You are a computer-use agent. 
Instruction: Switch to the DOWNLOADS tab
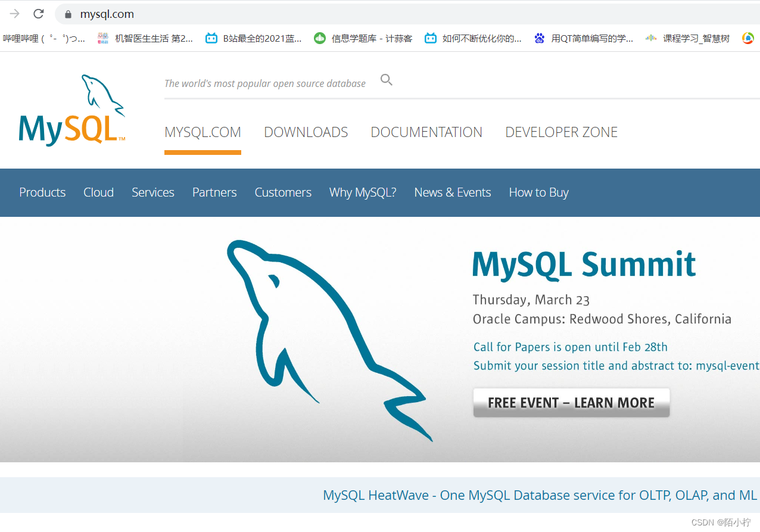pos(306,132)
